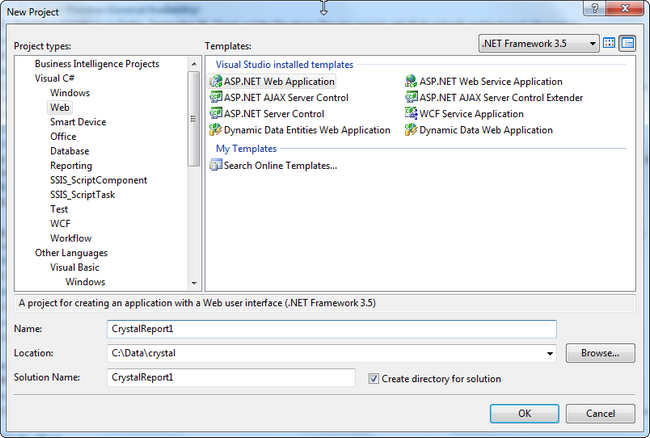The image size is (650, 438).
Task: Choose SSIS_ScriptTask project type
Action: pos(82,195)
